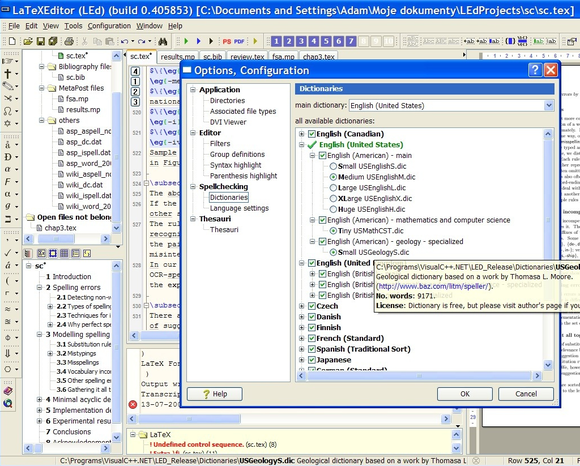Switch to the results.mp tab
580x466 pixels.
coord(178,57)
